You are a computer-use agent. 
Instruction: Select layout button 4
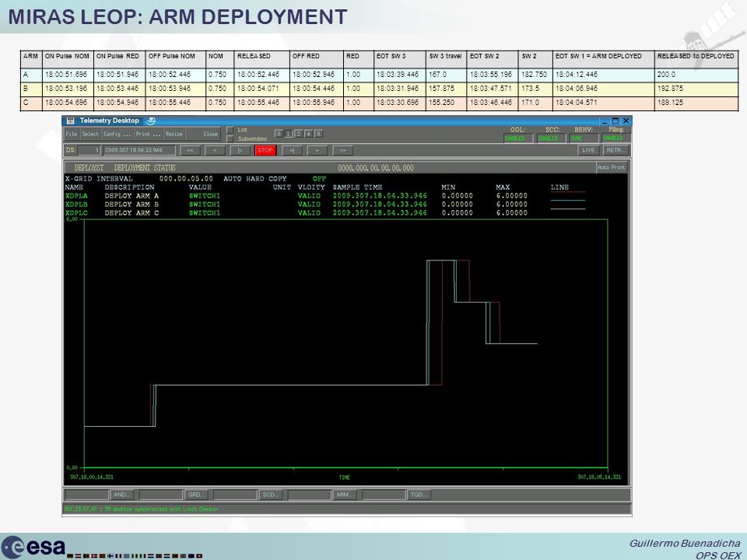point(308,134)
